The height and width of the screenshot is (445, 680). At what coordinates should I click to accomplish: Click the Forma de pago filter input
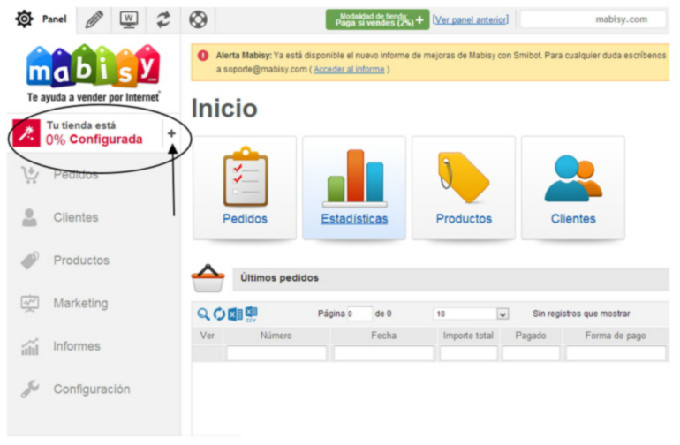(615, 353)
